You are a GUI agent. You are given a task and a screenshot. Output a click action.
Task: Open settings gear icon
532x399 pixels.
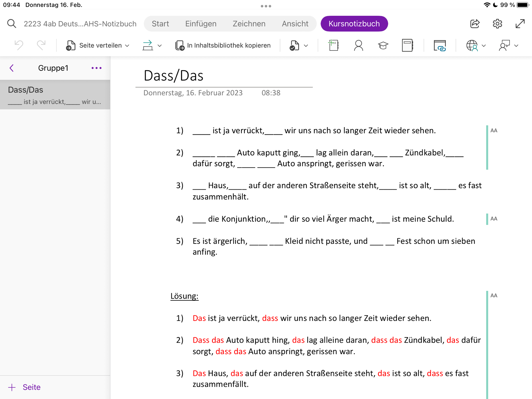(497, 24)
